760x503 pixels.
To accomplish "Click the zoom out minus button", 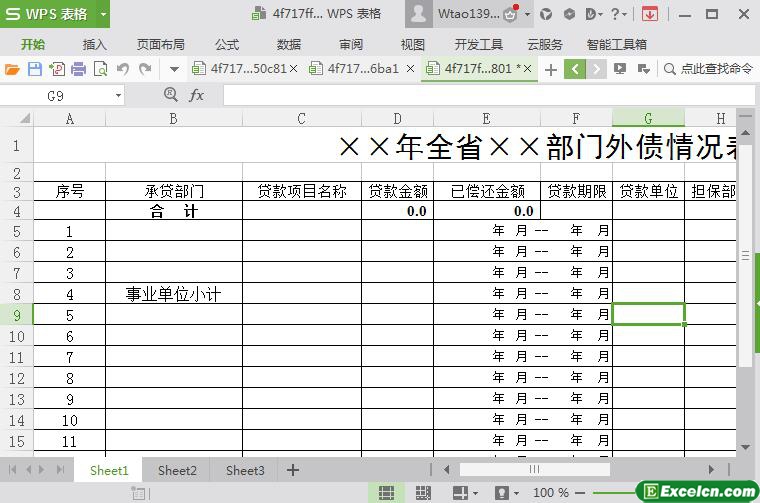I will (x=580, y=493).
